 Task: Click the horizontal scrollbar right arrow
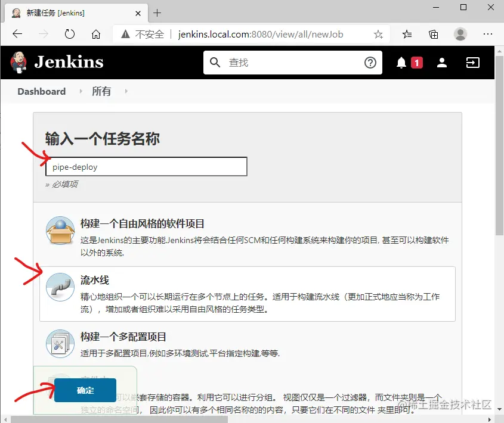(x=490, y=419)
